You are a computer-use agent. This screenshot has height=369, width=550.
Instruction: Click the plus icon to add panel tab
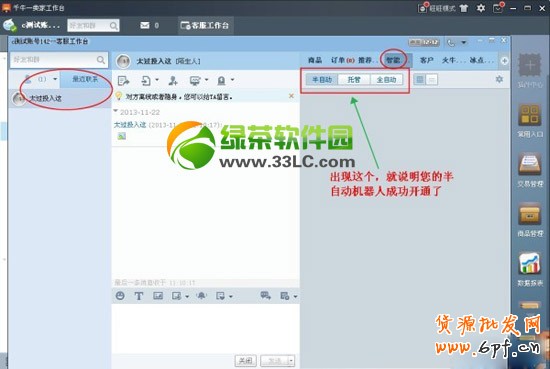tap(504, 61)
